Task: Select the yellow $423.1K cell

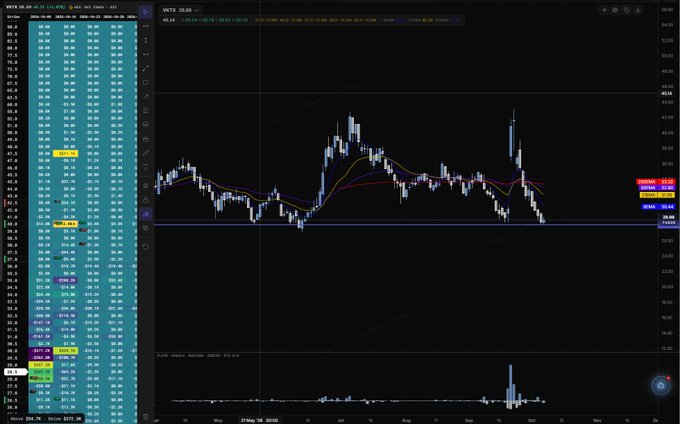Action: [65, 351]
